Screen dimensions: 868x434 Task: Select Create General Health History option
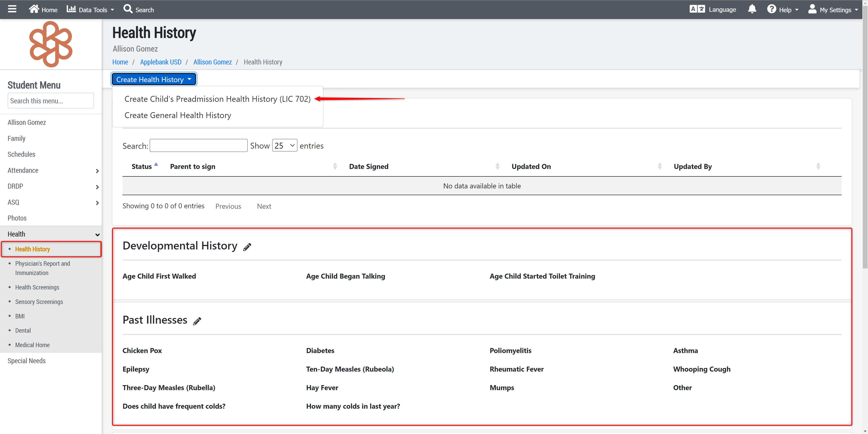pyautogui.click(x=178, y=115)
